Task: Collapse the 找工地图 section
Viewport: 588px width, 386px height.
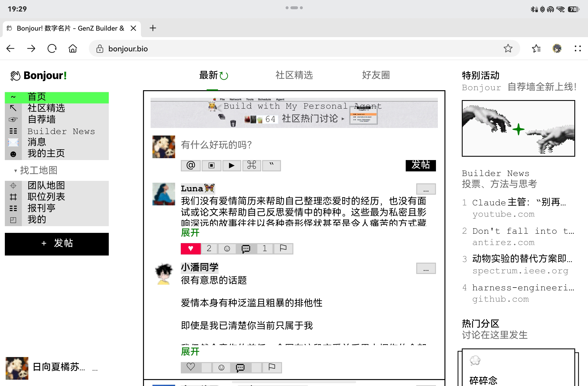Action: click(36, 170)
